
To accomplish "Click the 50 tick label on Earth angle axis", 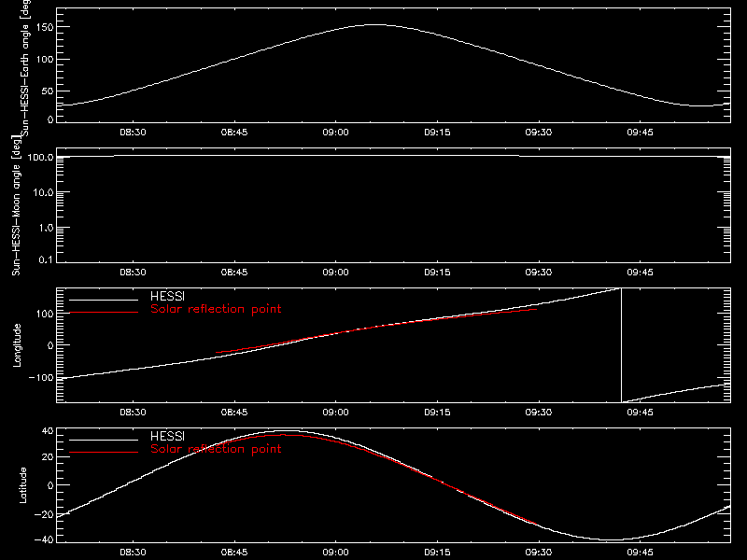I will click(48, 91).
